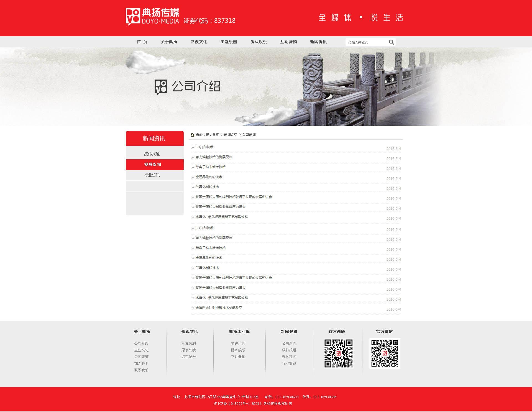The height and width of the screenshot is (412, 532).
Task: Open the first 激光熔敷技术的发展现状 article
Action: (x=214, y=157)
